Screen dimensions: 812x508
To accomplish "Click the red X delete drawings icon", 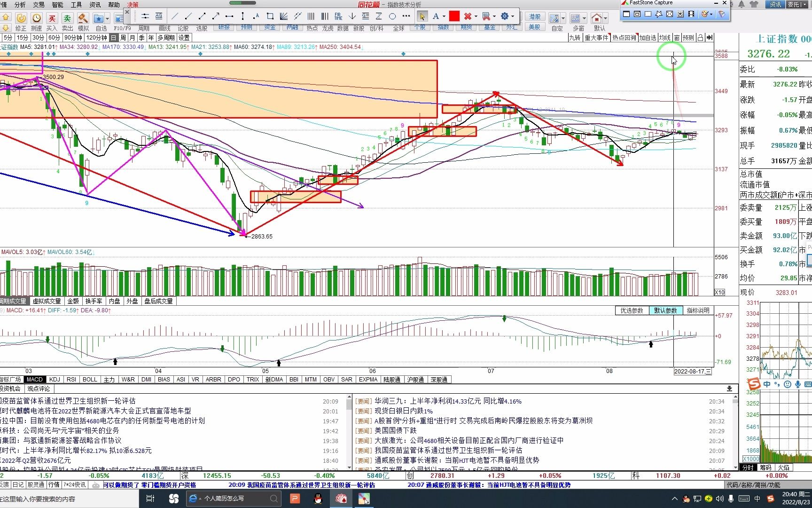I will 468,16.
